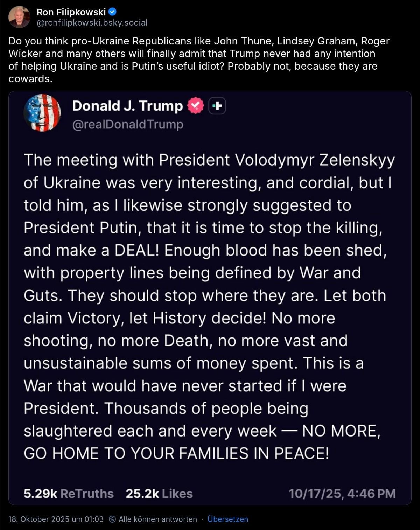Open the @ronfilipkowski.bsky.social handle link
This screenshot has width=420, height=530.
[x=92, y=23]
